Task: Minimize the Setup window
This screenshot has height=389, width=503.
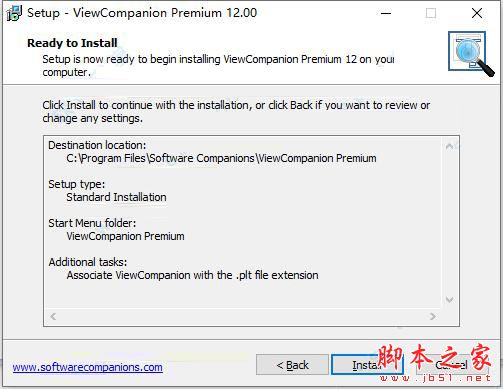Action: [x=386, y=13]
